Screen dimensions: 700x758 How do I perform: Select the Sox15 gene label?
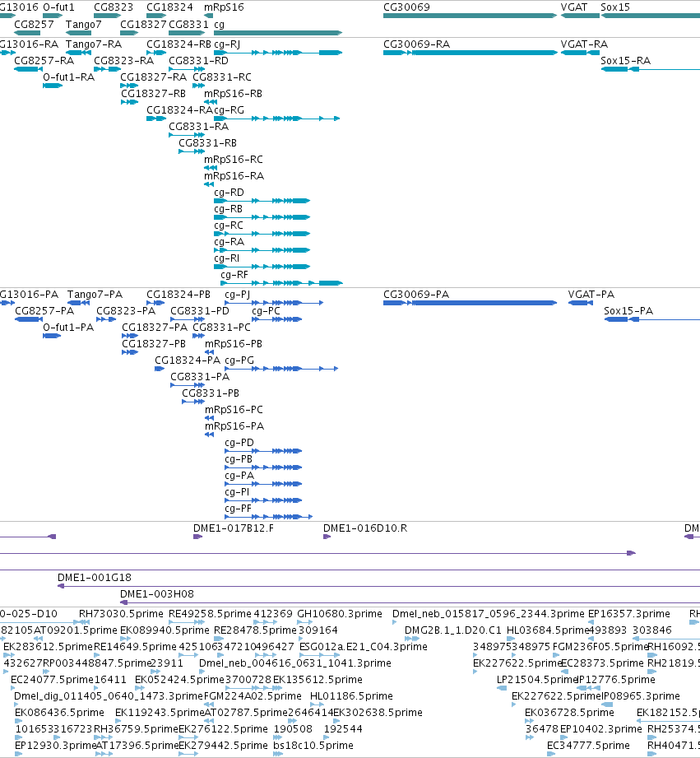pyautogui.click(x=615, y=7)
